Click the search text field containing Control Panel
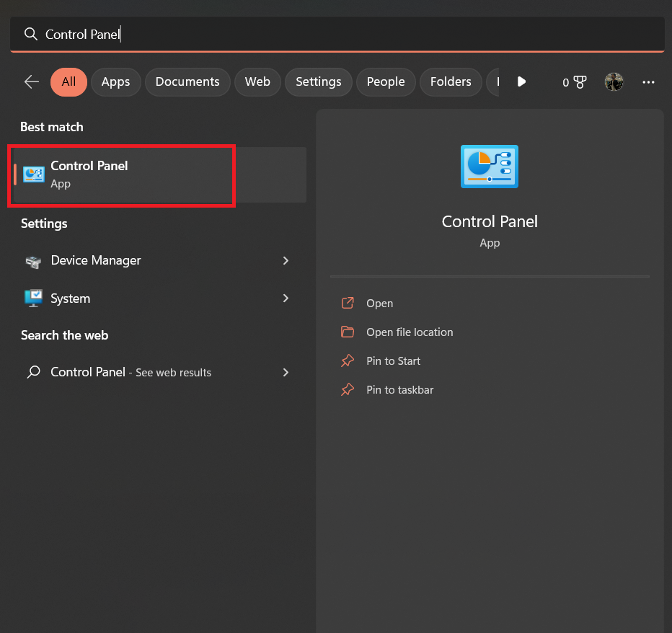672x633 pixels. point(337,34)
